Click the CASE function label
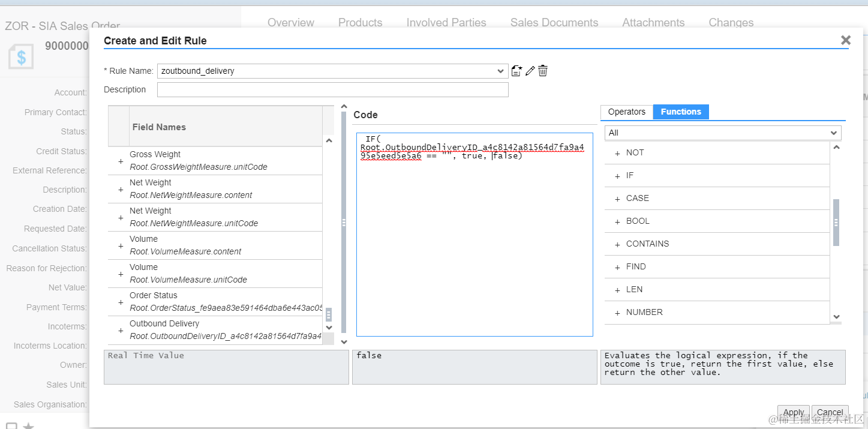 (638, 198)
